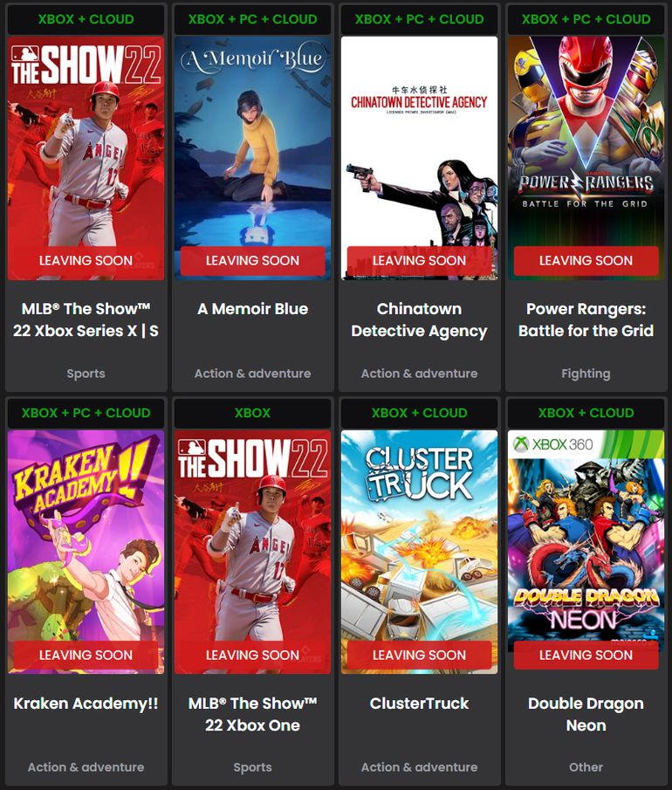This screenshot has height=790, width=672.
Task: Select XBOX platform tag above Show 22 Xbox One
Action: click(252, 413)
